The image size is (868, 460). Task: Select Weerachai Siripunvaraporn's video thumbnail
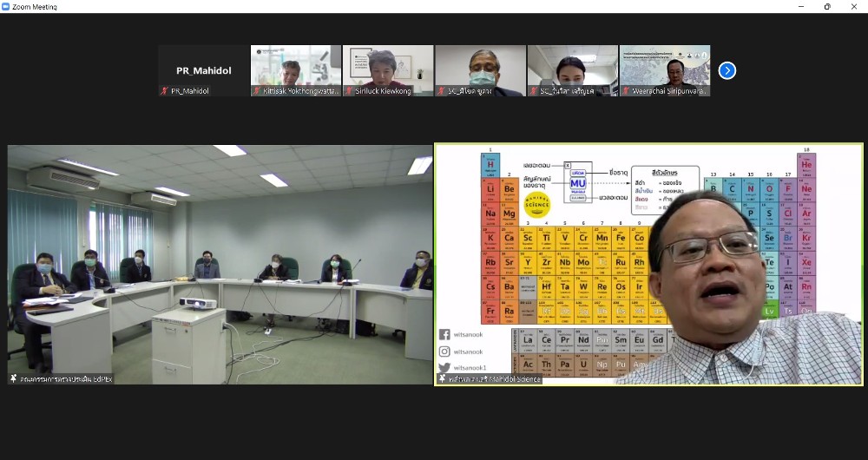(x=665, y=66)
